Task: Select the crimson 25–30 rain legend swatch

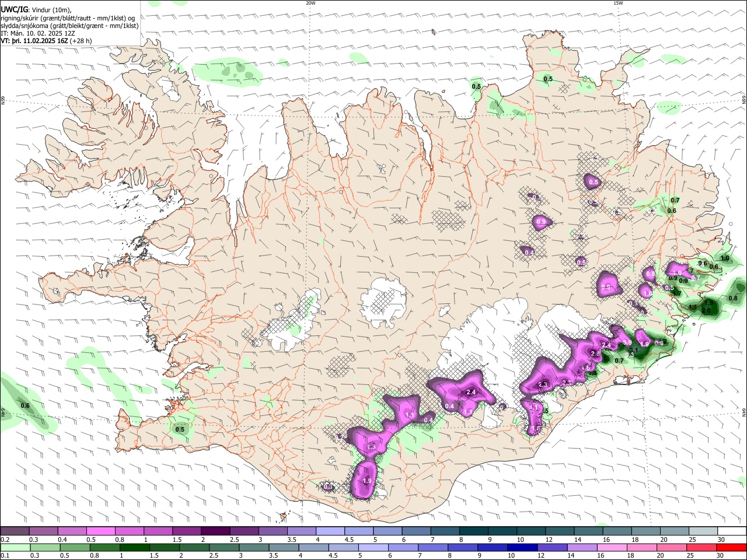Action: [x=701, y=547]
